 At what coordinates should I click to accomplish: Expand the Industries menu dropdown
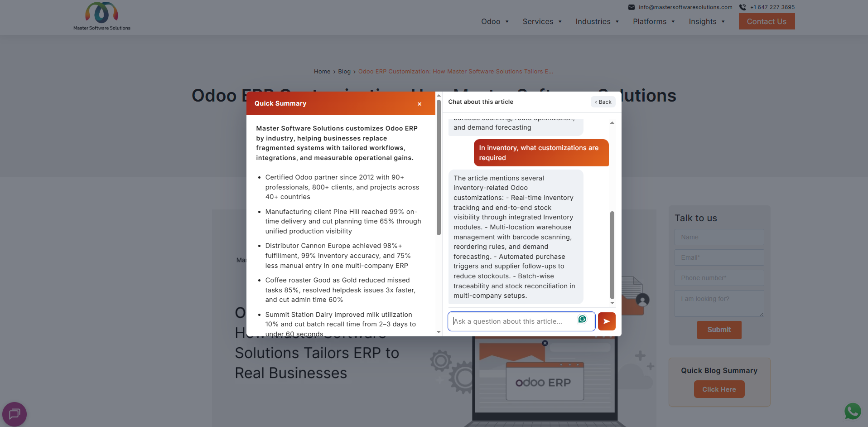597,22
